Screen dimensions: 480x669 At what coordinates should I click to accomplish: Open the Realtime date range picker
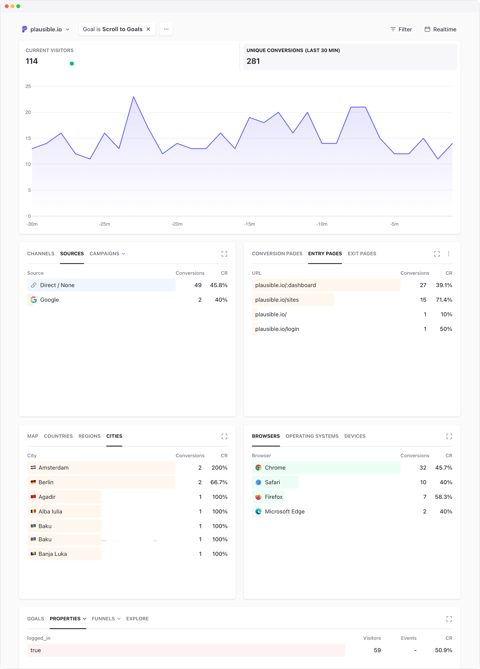point(440,29)
